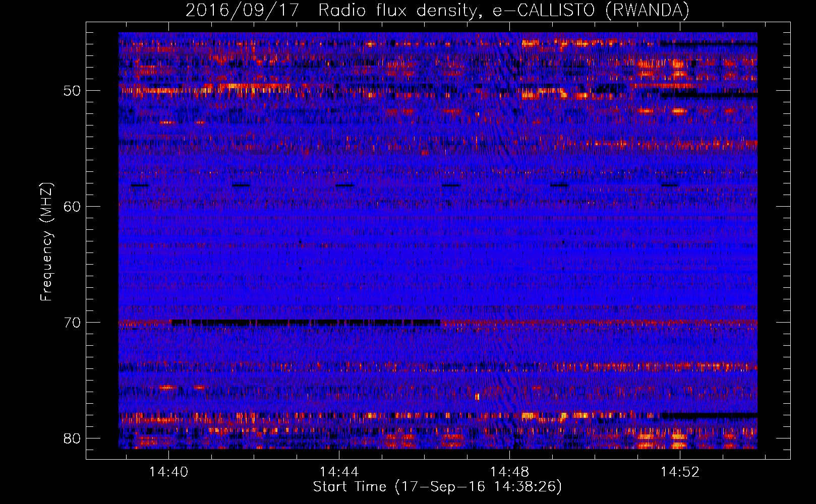The width and height of the screenshot is (816, 504).
Task: Click the "Frequency (MHZ)" y-axis label
Action: click(x=46, y=242)
